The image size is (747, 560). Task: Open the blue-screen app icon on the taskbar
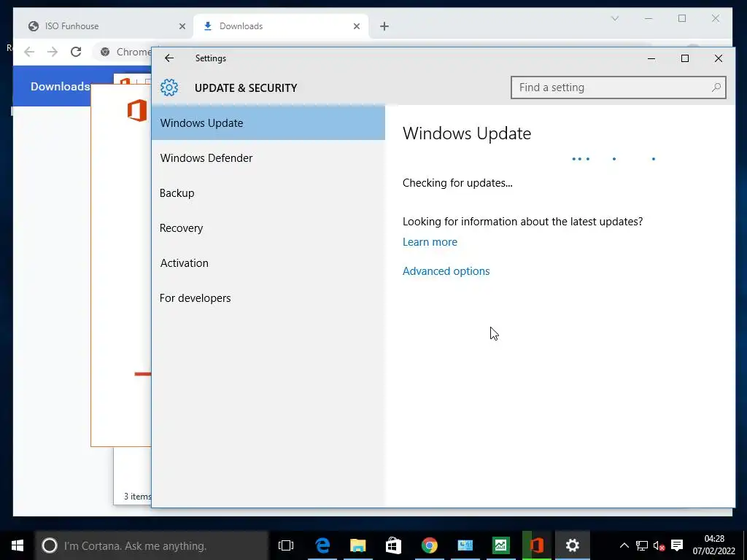click(x=465, y=545)
